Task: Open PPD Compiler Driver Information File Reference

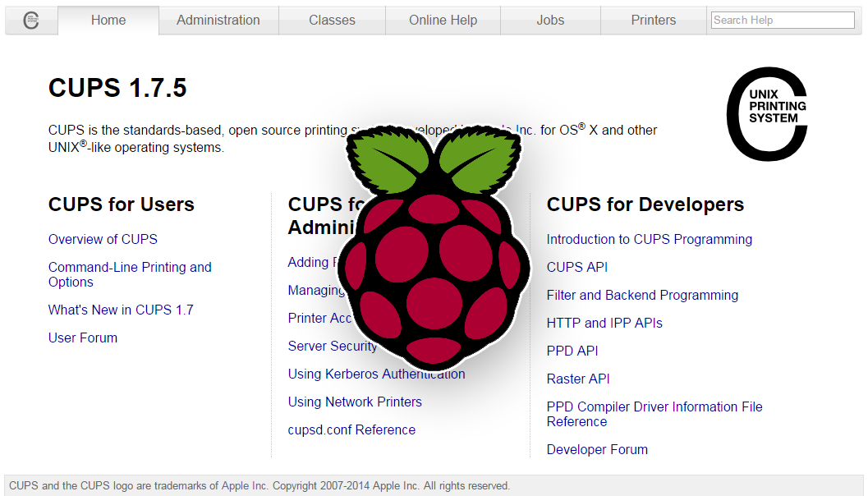Action: [654, 414]
